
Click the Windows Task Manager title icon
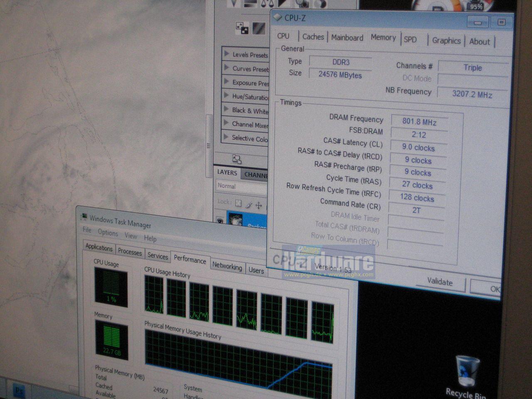84,217
